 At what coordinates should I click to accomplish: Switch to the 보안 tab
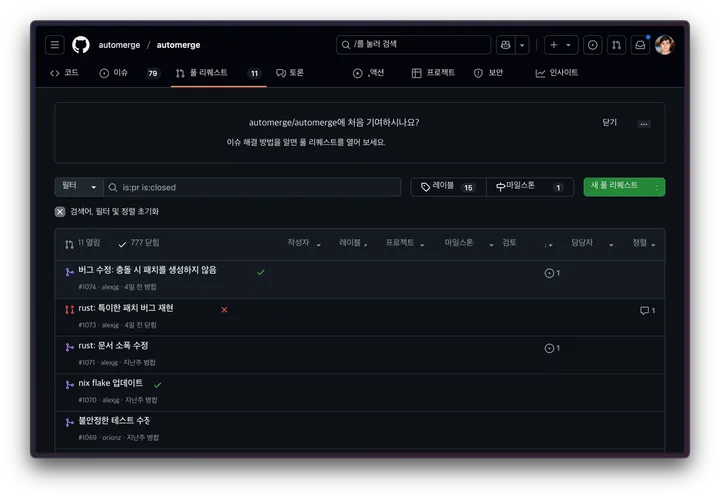click(488, 73)
